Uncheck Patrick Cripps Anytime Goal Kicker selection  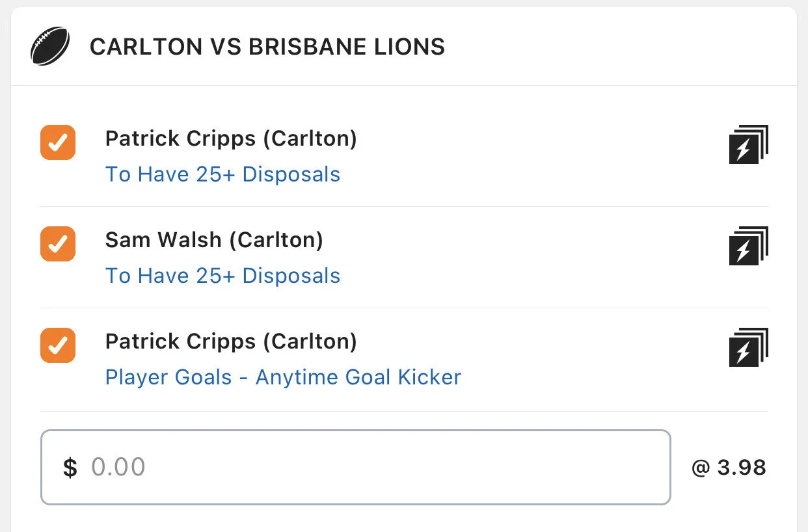point(58,345)
